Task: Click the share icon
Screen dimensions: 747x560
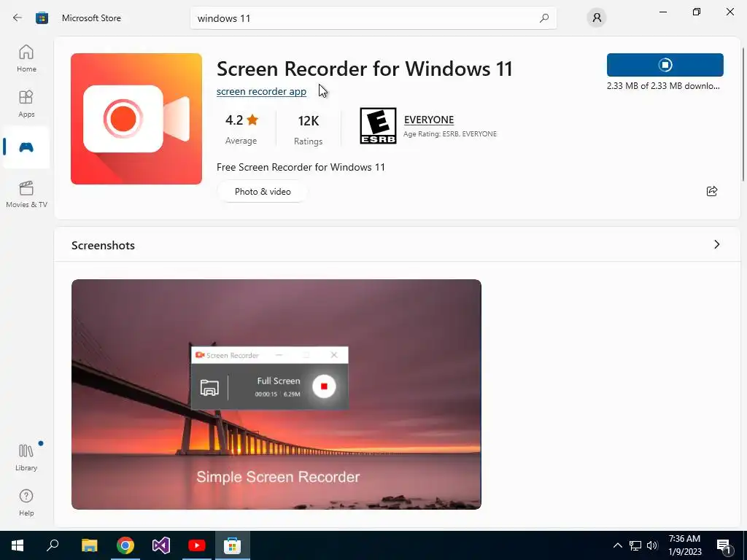Action: click(x=711, y=192)
